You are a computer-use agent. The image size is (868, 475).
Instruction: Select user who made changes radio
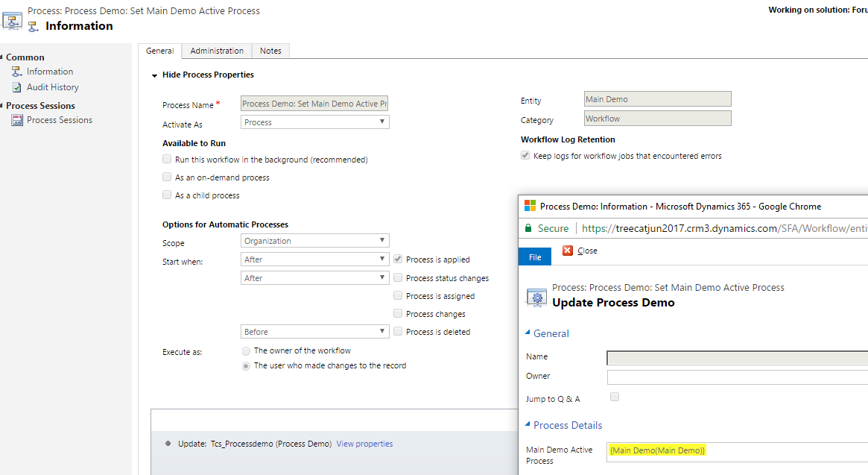246,366
